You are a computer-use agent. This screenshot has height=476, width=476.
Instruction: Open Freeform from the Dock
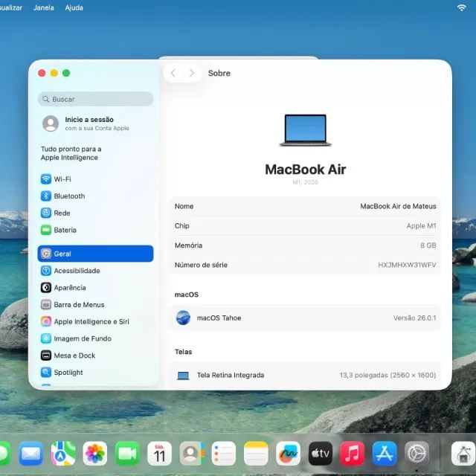[x=288, y=454]
